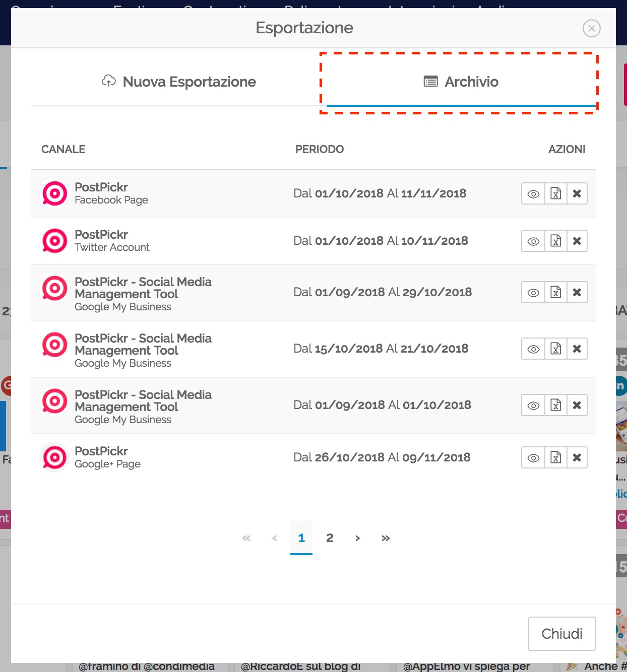Screen dimensions: 627x672
Task: Preview the Twitter Account export report
Action: coord(533,241)
